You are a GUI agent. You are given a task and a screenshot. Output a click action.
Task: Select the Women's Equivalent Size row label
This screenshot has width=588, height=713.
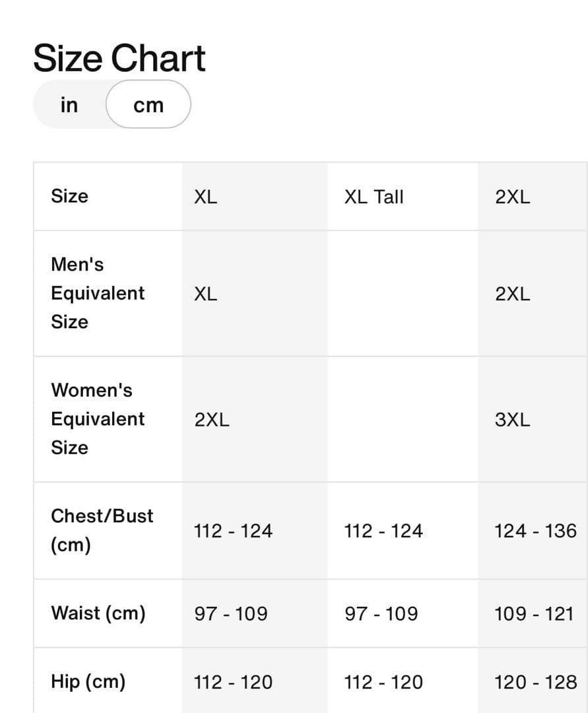tap(97, 419)
